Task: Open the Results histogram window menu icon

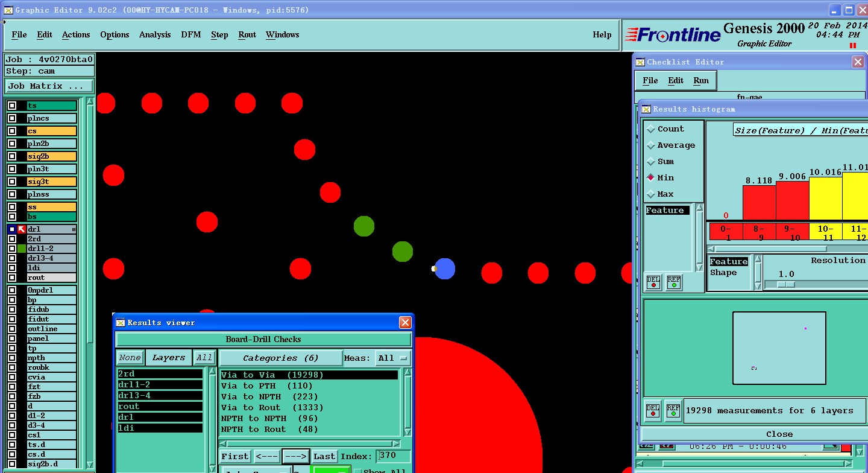Action: [646, 109]
